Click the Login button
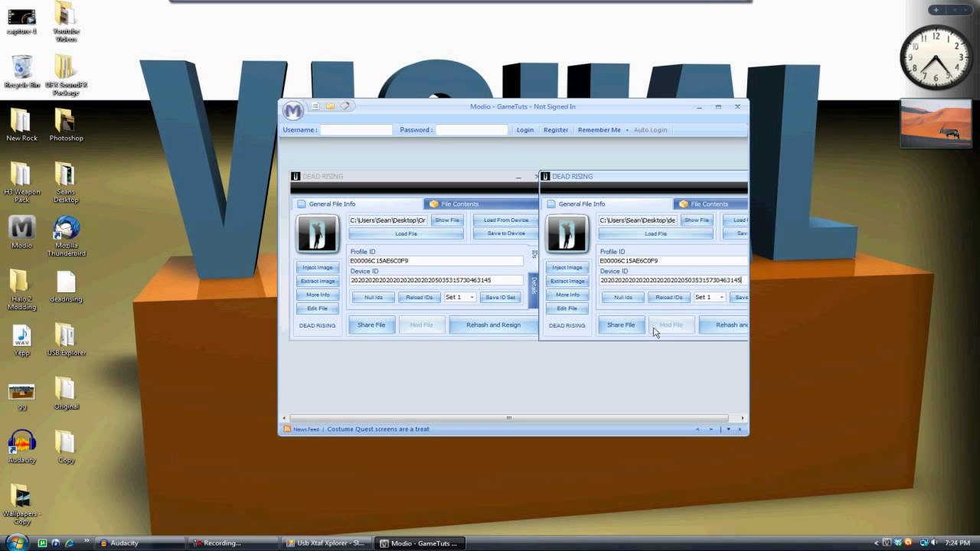This screenshot has height=551, width=980. (x=525, y=130)
